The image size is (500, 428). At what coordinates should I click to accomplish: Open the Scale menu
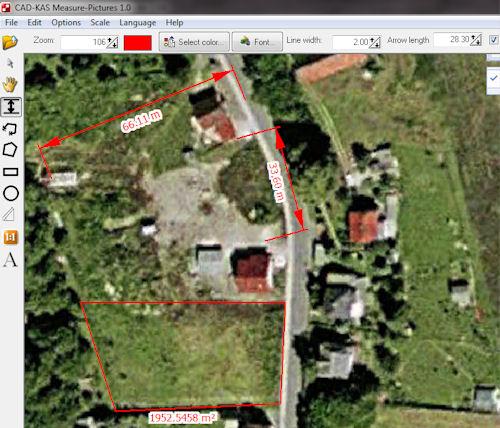(100, 23)
